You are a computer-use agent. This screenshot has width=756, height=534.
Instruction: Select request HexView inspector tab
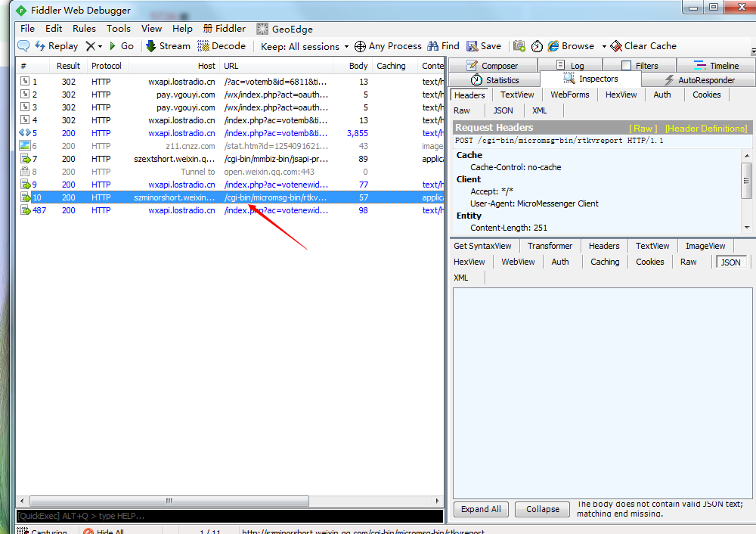621,95
